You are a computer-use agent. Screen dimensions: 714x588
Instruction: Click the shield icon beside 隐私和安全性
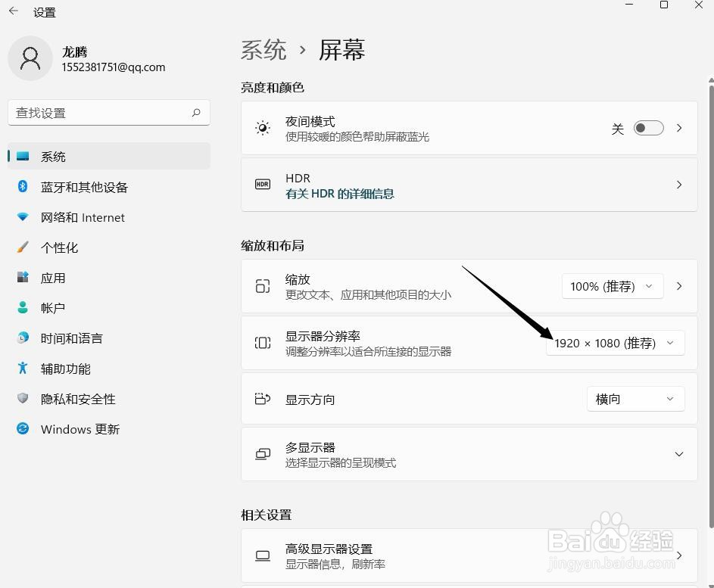point(22,398)
